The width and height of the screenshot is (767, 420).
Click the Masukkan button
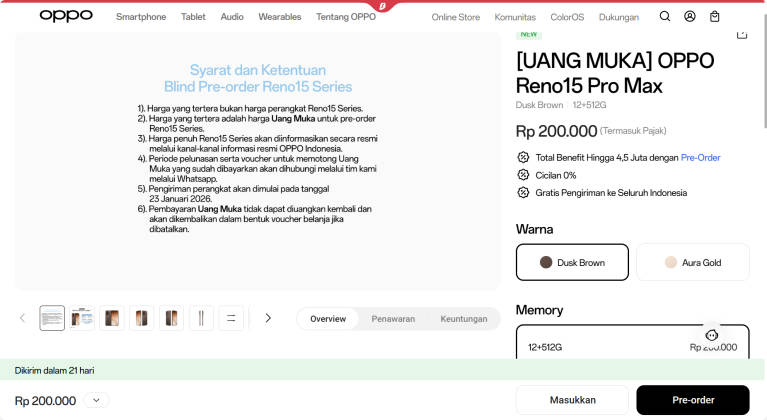click(572, 400)
